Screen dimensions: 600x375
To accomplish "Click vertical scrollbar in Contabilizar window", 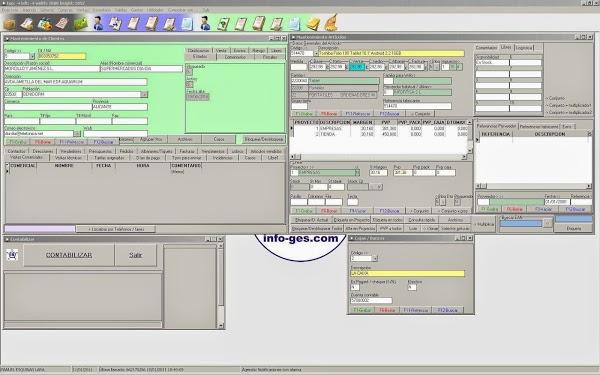I will click(x=220, y=285).
